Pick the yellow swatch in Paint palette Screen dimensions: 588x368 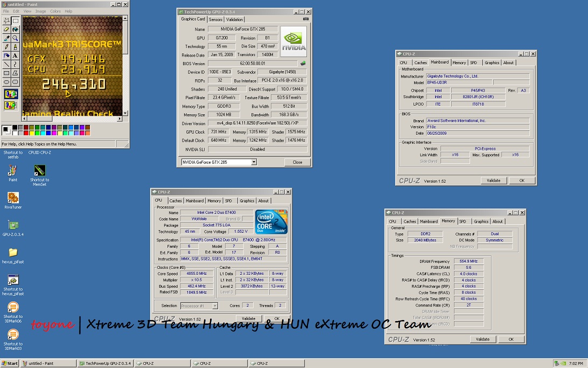(x=31, y=133)
